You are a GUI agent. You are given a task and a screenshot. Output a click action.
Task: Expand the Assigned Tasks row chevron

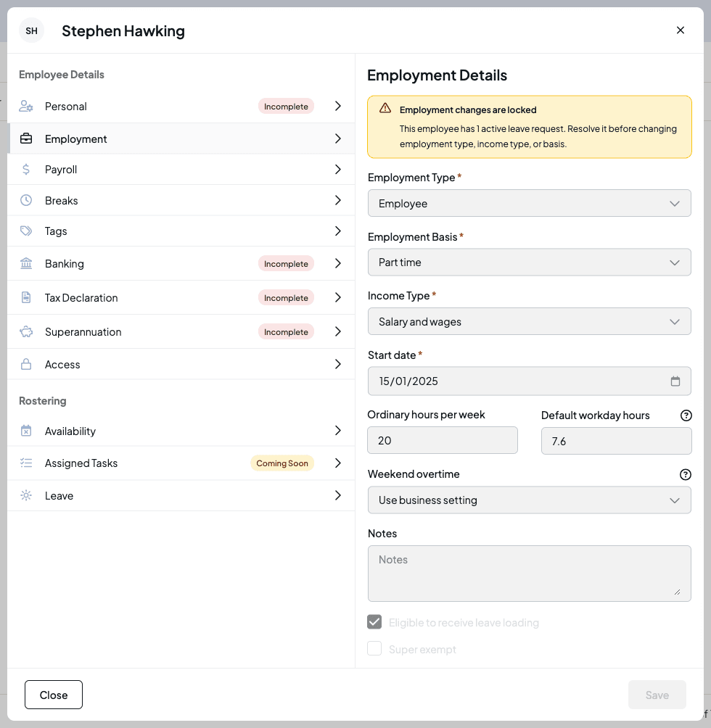click(338, 463)
